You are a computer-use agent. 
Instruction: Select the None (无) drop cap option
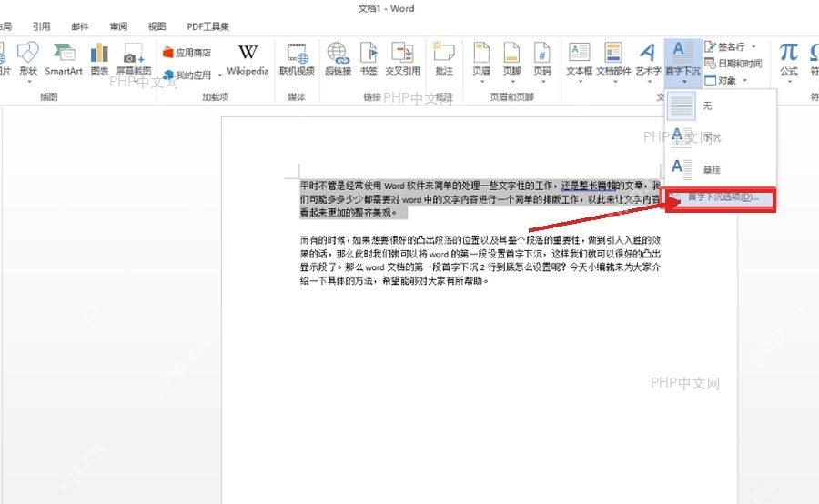(721, 106)
